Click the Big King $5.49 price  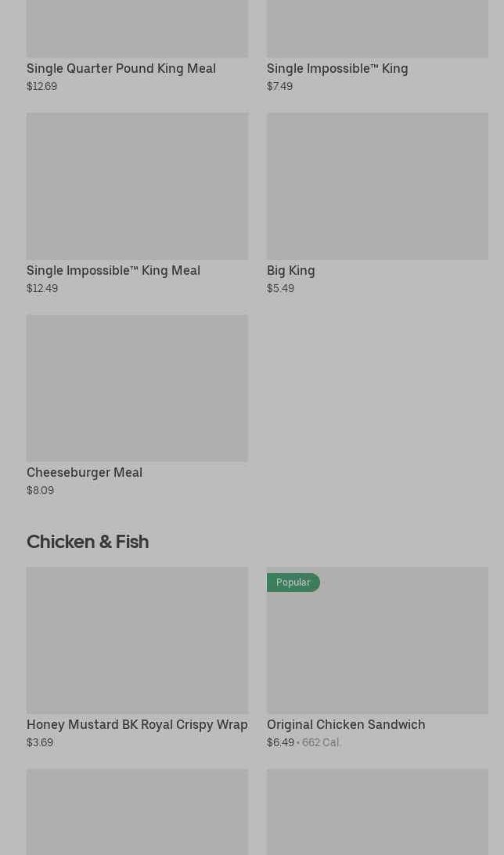coord(280,288)
